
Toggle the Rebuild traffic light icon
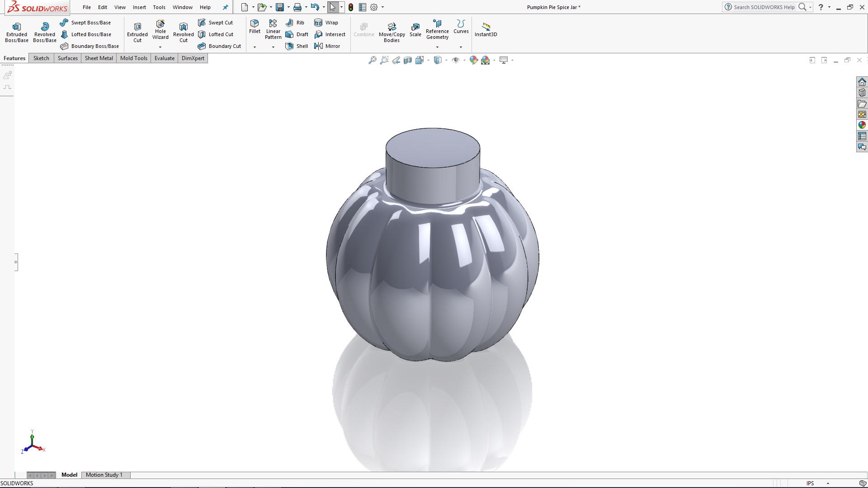click(x=351, y=7)
